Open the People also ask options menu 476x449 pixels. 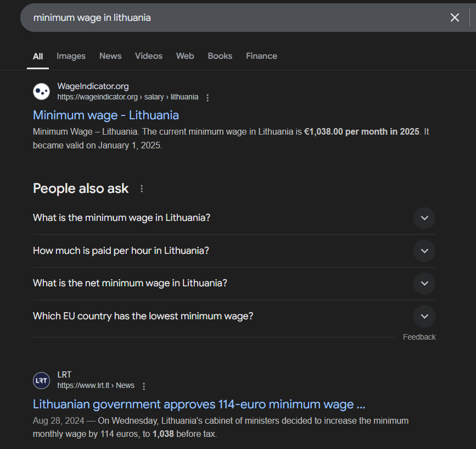142,189
